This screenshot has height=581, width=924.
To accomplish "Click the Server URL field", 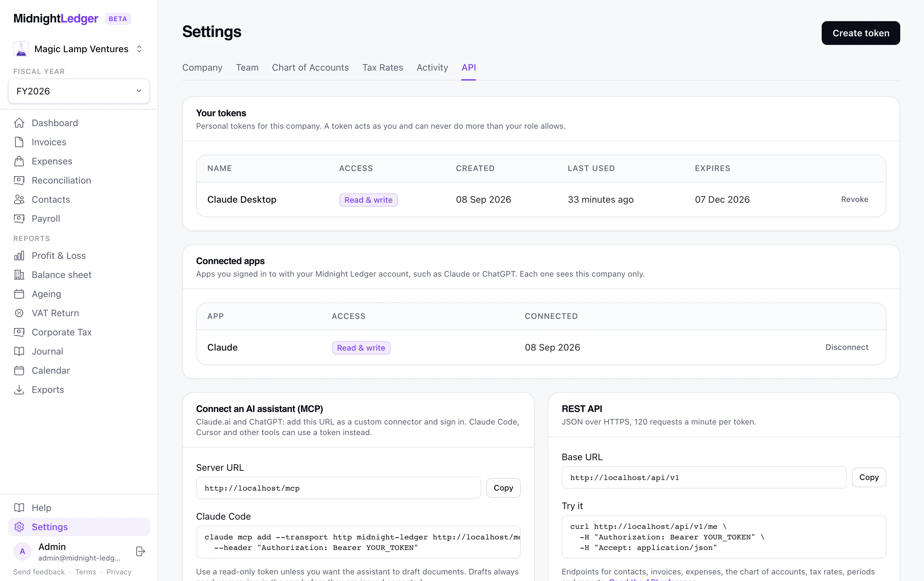I will [x=339, y=488].
